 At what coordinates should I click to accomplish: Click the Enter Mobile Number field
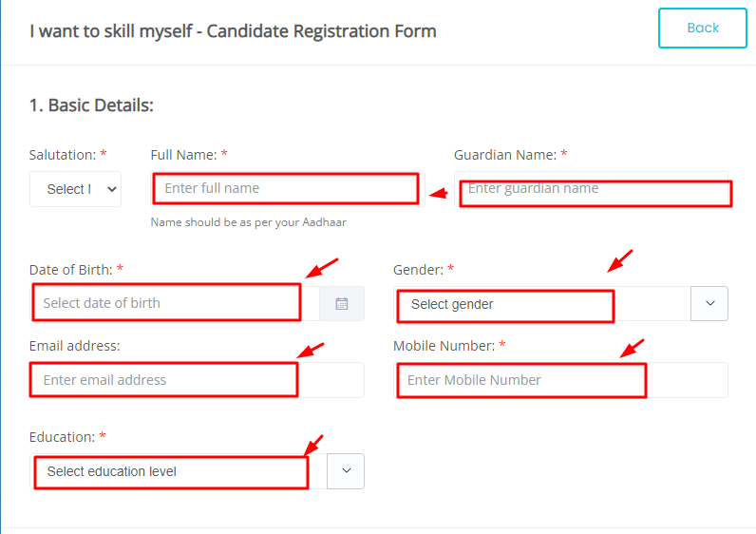pos(560,380)
